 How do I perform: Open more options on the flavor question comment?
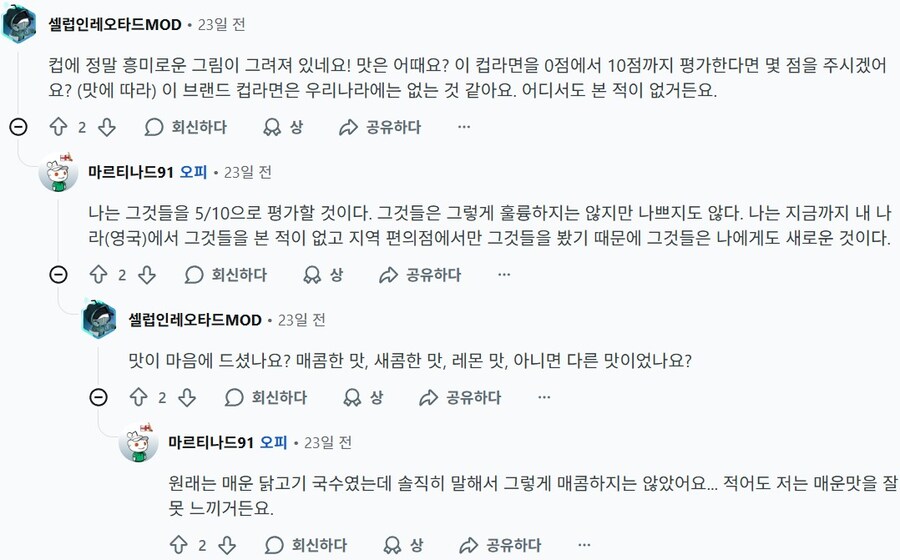click(x=543, y=398)
